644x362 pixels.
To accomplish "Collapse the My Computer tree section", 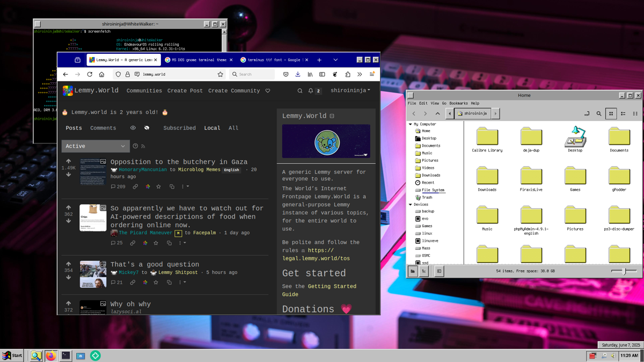I will [411, 124].
